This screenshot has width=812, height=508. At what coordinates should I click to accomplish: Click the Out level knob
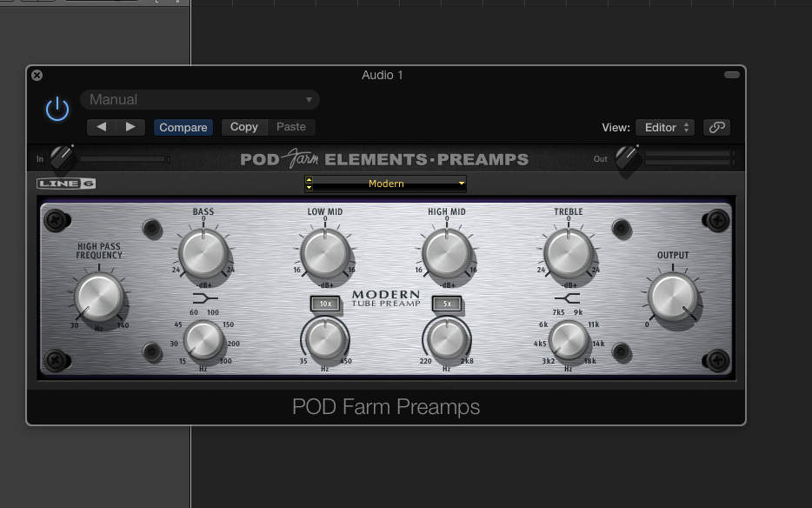[x=627, y=157]
